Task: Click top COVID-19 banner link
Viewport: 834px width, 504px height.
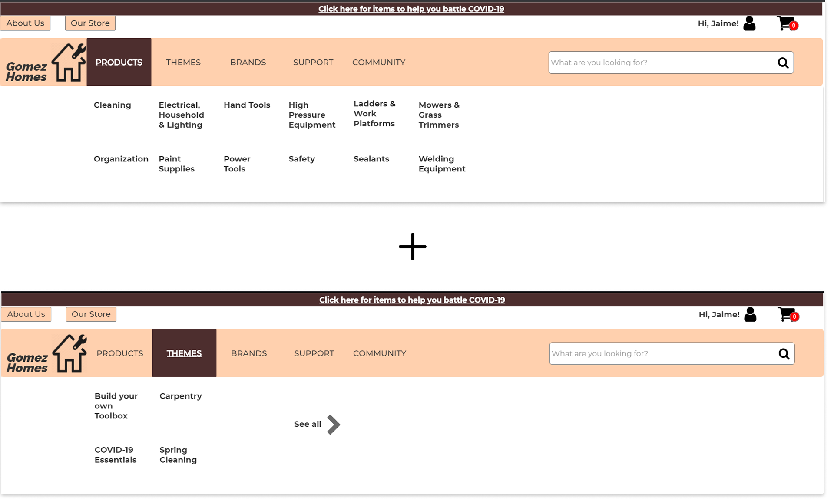Action: [411, 9]
